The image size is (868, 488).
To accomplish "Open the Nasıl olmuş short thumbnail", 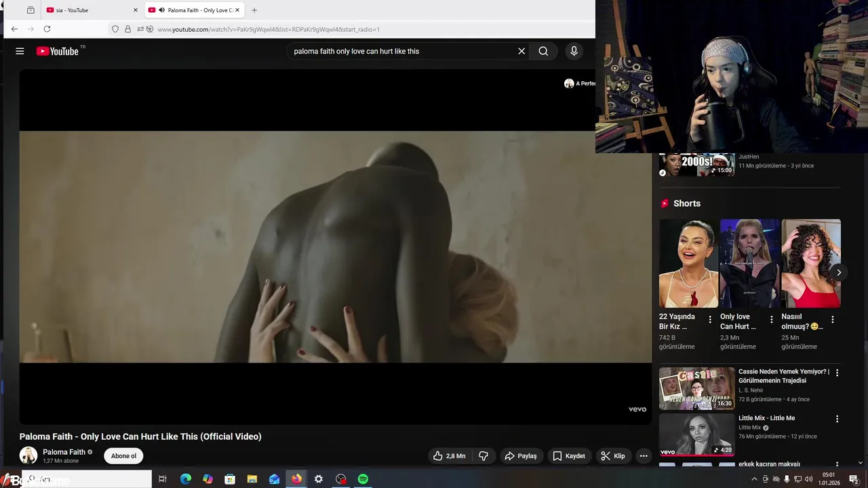I will pyautogui.click(x=811, y=263).
